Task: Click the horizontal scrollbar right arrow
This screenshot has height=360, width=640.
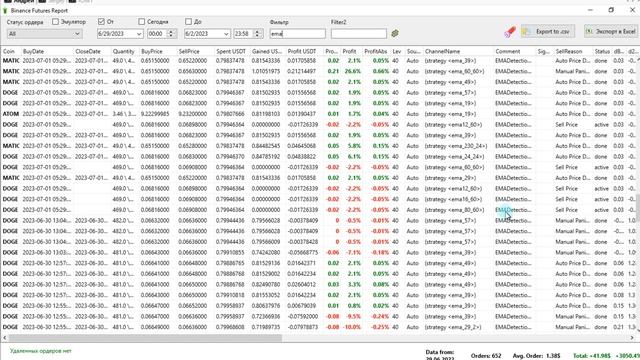Action: [x=632, y=338]
